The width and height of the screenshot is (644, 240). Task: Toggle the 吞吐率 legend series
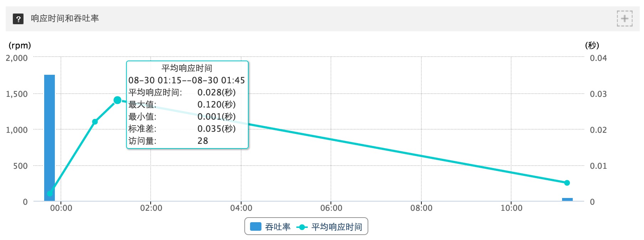pos(270,227)
